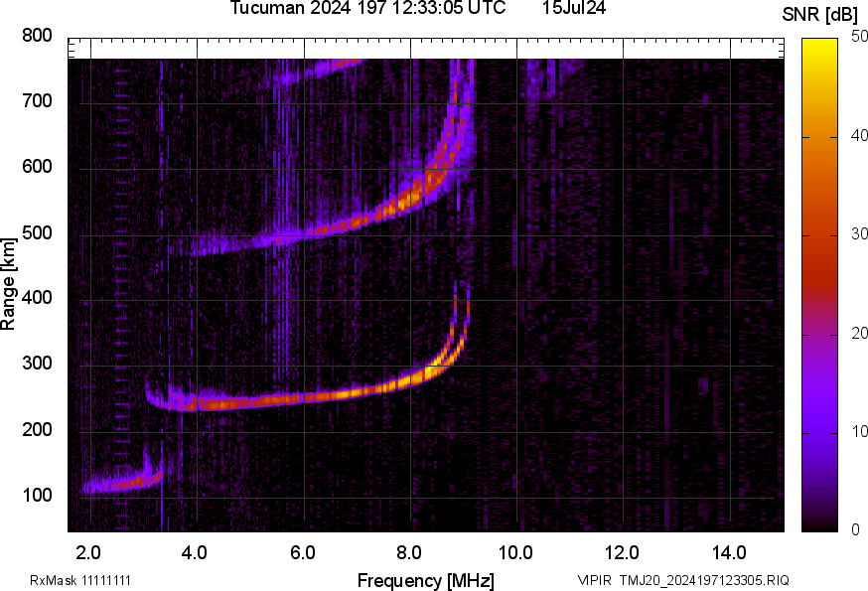Click the VIPIR label beside the filename
The width and height of the screenshot is (868, 591).
[x=595, y=580]
